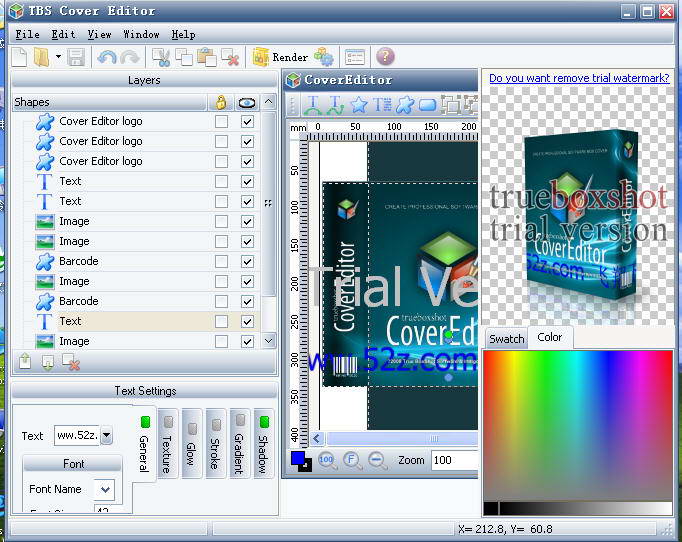Open the Texture settings tab
Viewport: 682px width, 542px height.
(167, 444)
